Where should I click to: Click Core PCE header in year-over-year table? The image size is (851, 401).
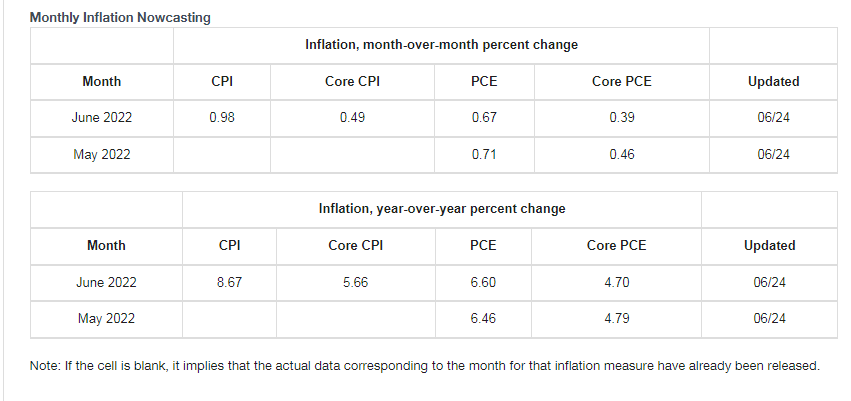point(617,246)
